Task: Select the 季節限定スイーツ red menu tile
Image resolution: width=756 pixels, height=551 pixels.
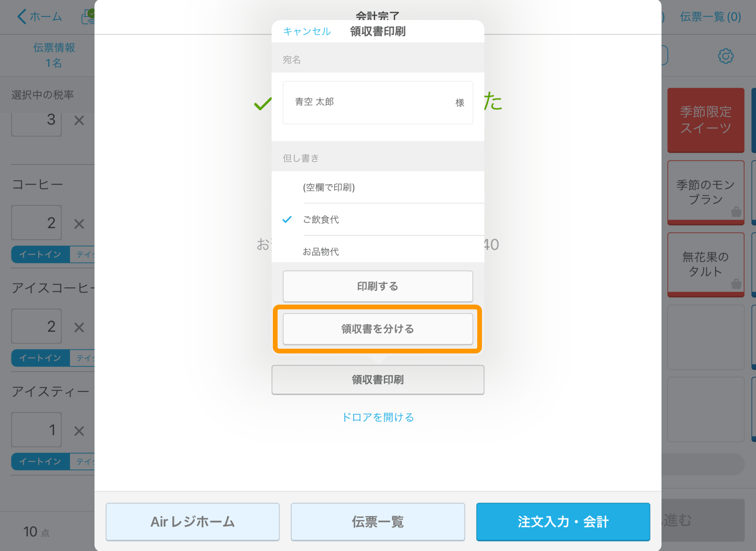Action: 705,120
